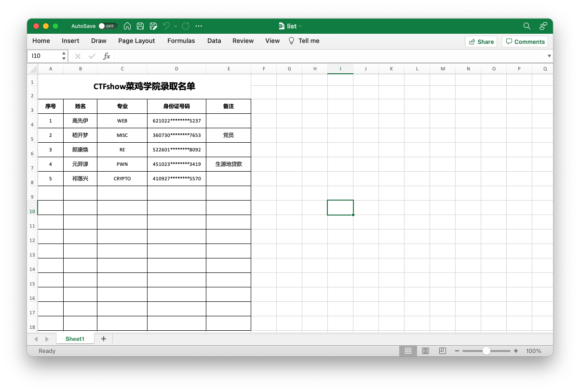The image size is (580, 392).
Task: Open the Formulas ribbon tab
Action: 181,41
